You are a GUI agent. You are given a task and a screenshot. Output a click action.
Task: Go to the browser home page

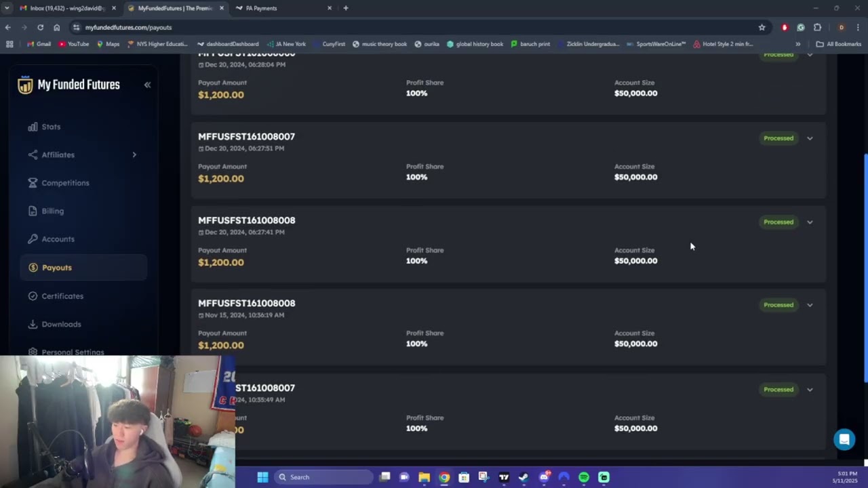pos(56,27)
